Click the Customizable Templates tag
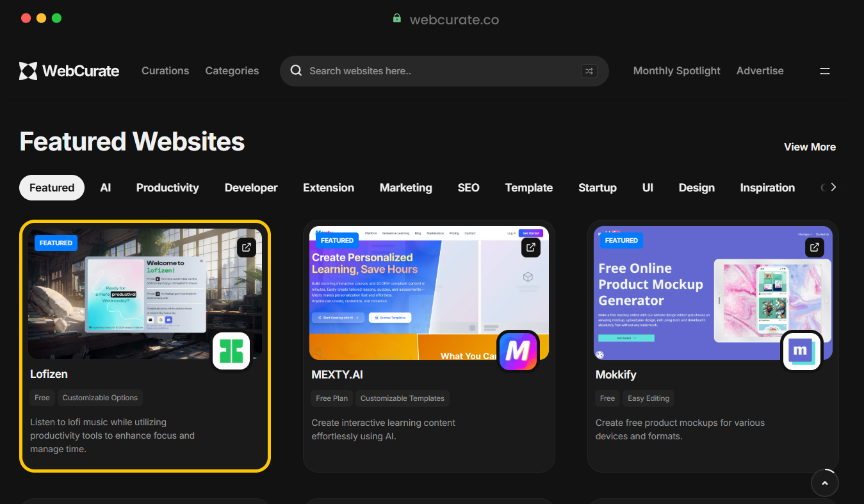The width and height of the screenshot is (864, 504). [x=402, y=398]
